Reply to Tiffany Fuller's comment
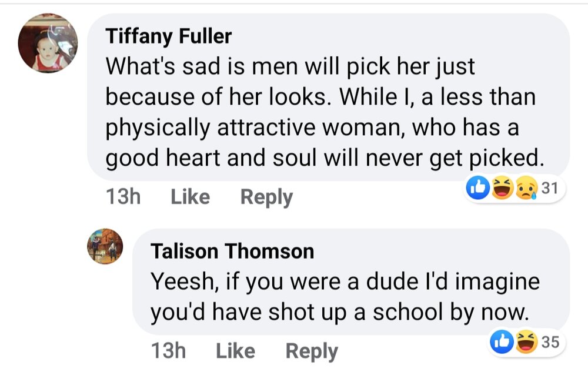Viewport: 588px width, 372px height. tap(266, 197)
